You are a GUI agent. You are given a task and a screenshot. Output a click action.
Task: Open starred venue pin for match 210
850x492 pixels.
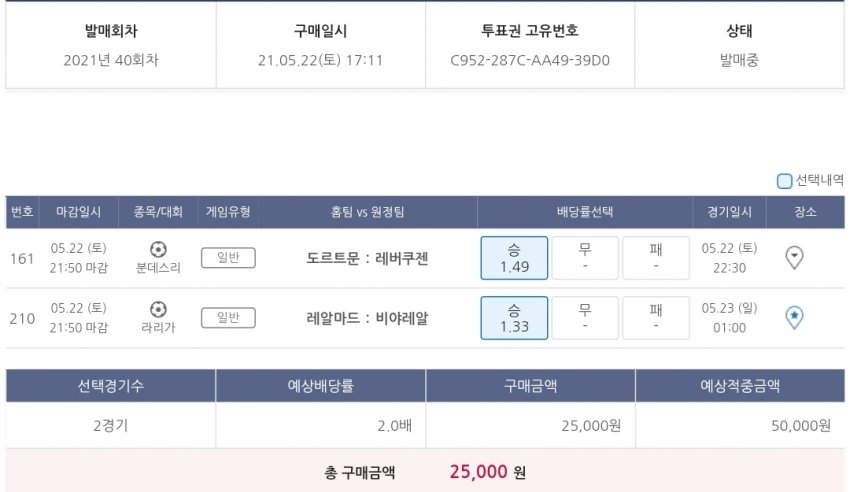tap(795, 318)
